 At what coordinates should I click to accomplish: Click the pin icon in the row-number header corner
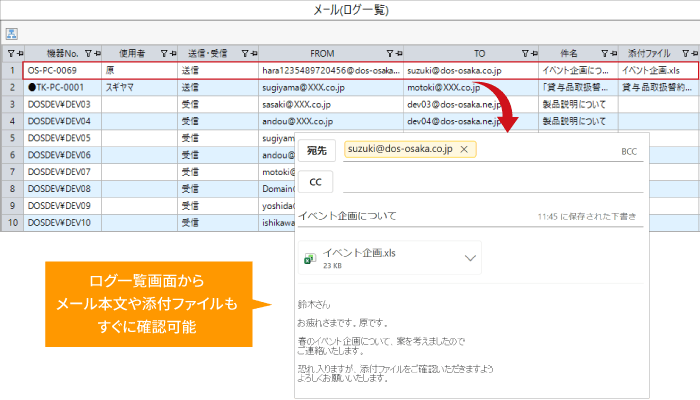[x=20, y=54]
